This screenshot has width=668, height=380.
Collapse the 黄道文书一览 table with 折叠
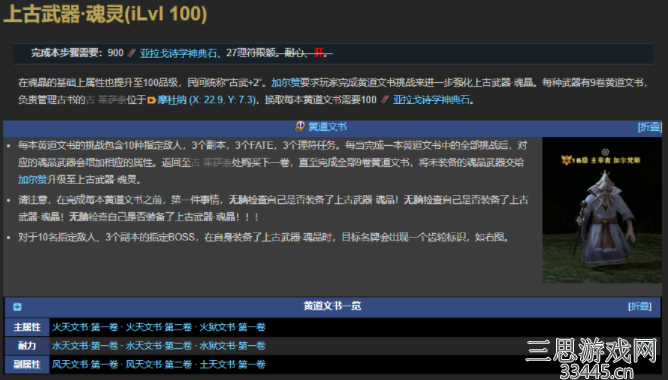click(x=639, y=306)
